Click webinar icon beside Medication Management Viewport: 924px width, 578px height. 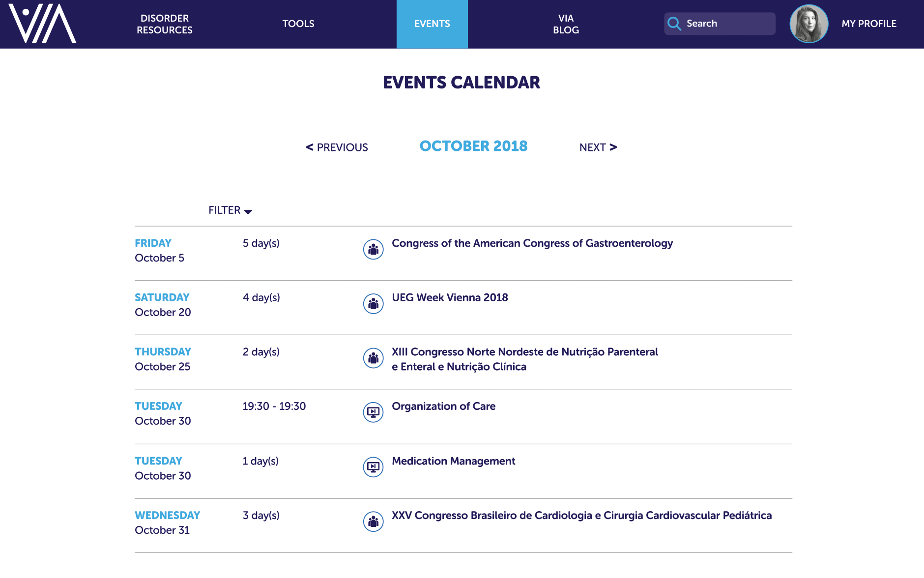pyautogui.click(x=373, y=467)
